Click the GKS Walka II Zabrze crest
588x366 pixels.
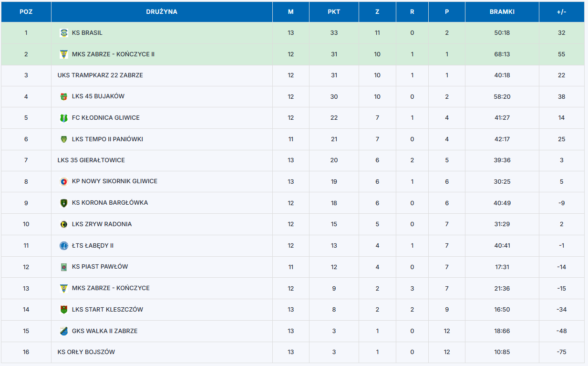tap(63, 331)
